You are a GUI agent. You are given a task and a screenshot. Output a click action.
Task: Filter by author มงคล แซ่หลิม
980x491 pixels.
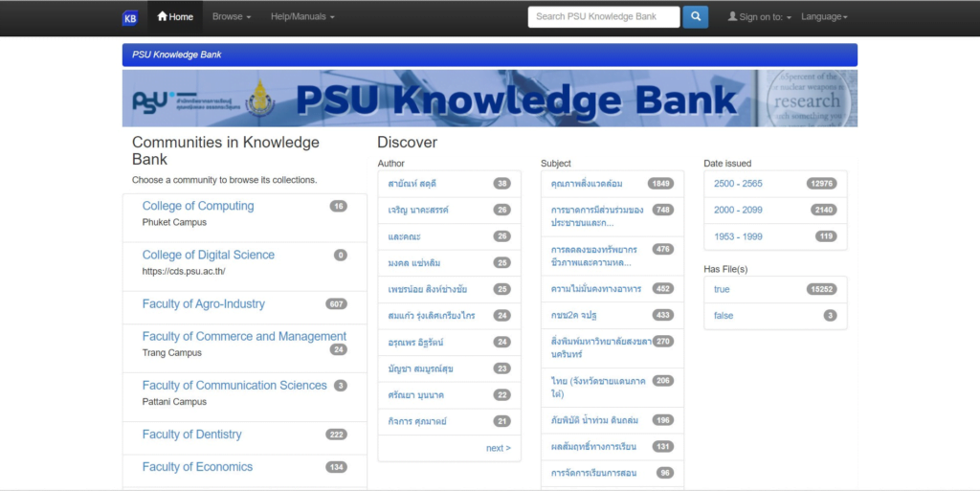(413, 263)
